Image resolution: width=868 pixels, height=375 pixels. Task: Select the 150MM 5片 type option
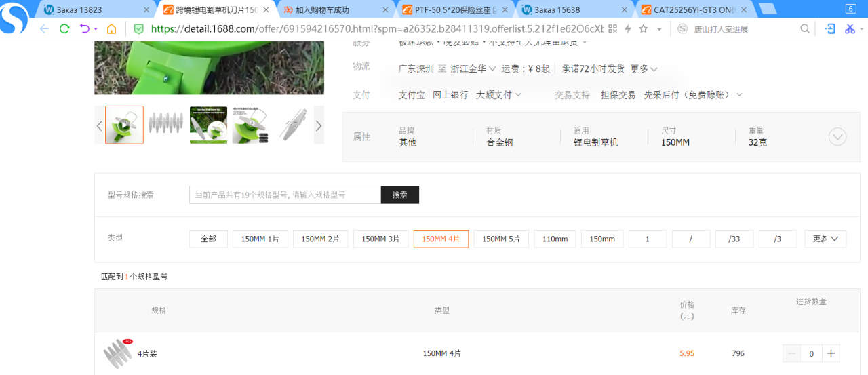501,239
